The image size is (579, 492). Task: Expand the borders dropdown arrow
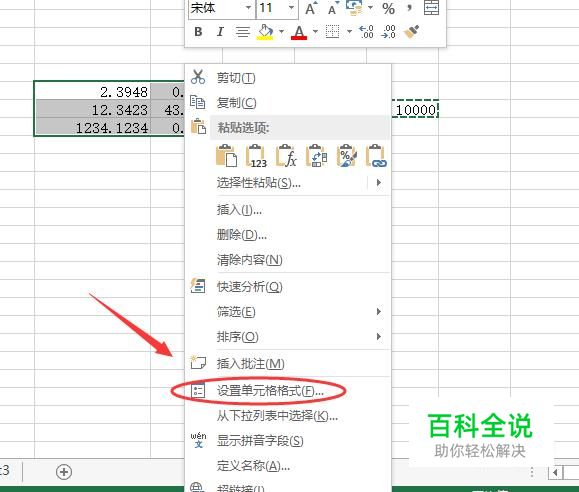pyautogui.click(x=349, y=32)
